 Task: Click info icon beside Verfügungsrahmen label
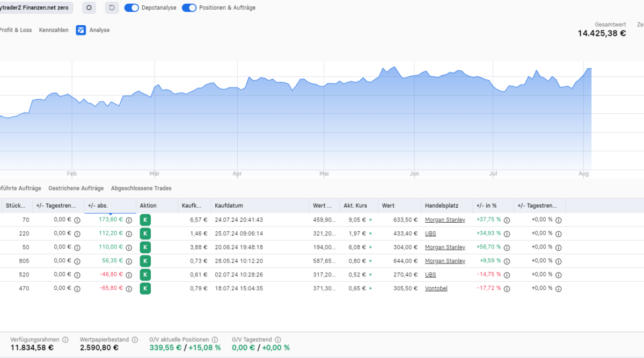65,340
